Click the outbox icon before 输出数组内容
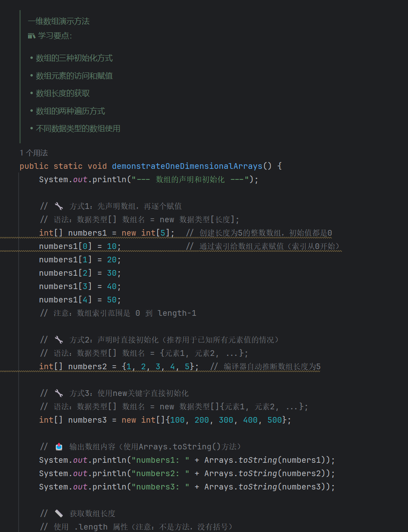 pos(59,447)
